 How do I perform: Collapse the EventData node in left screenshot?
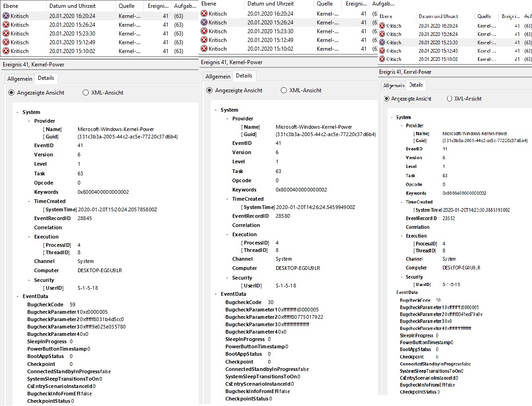pyautogui.click(x=18, y=296)
